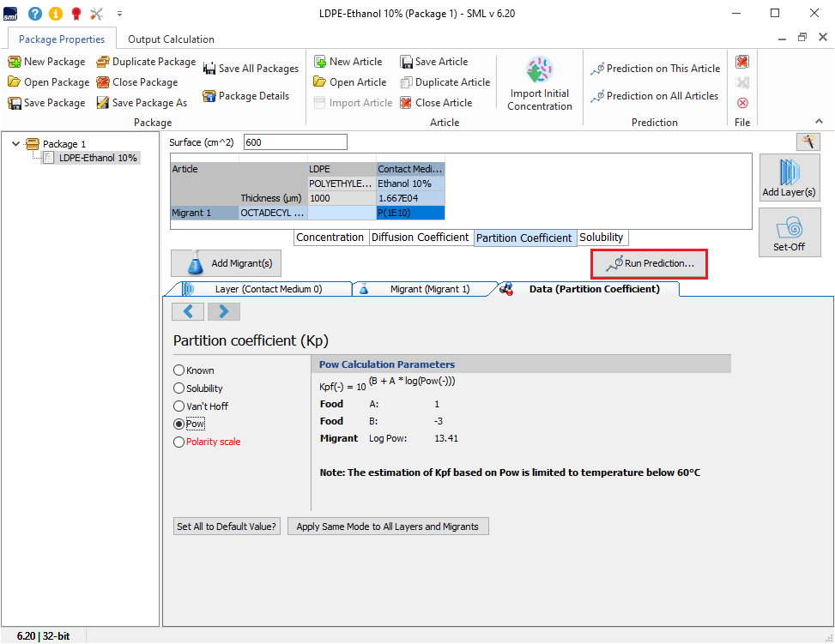Select the Van't Hoff radio option
The width and height of the screenshot is (835, 644).
click(179, 406)
